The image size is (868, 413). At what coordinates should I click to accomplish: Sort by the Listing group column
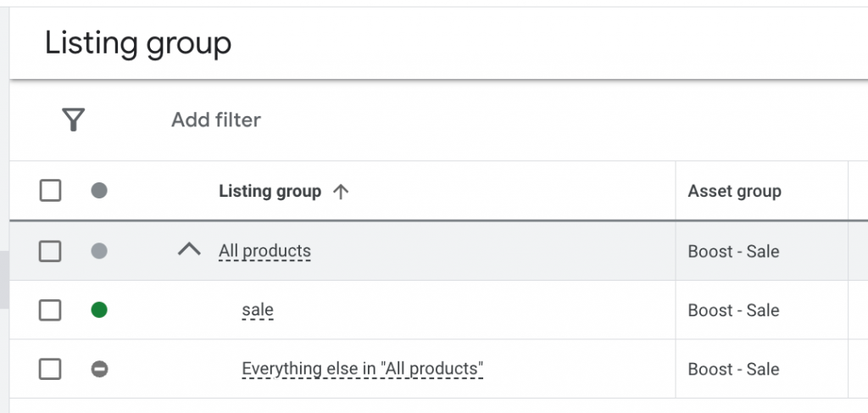(270, 192)
